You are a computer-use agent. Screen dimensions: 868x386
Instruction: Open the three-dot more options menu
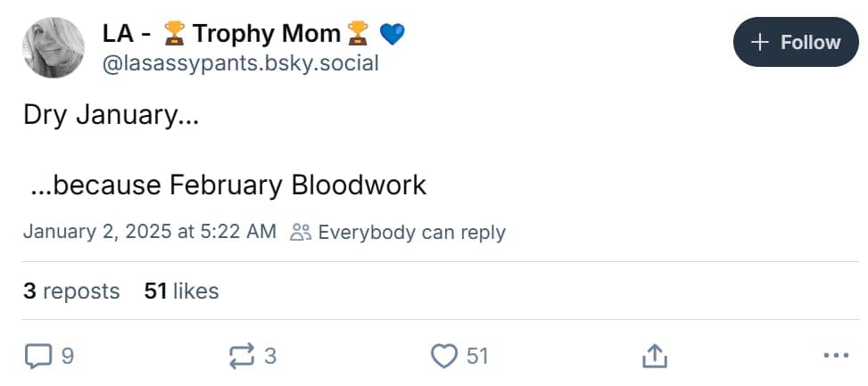835,357
